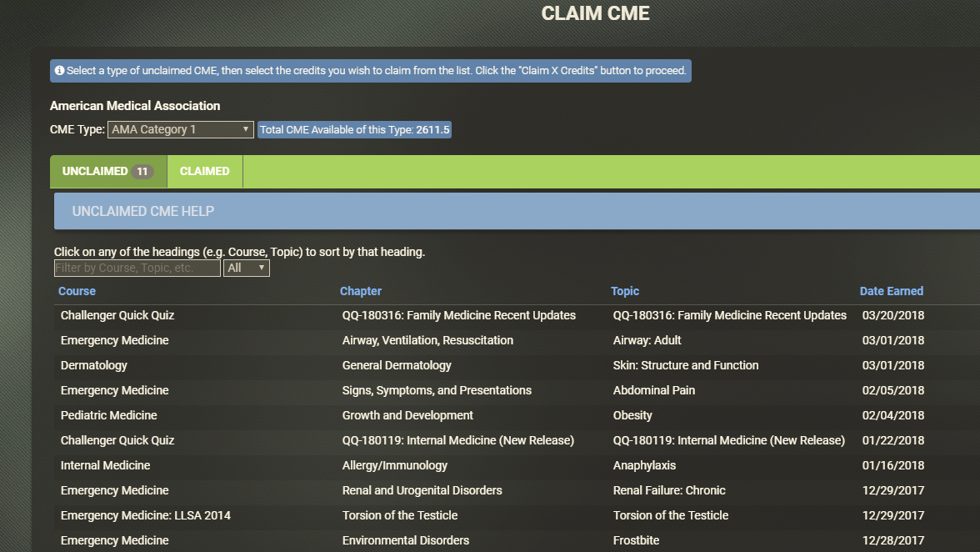This screenshot has height=552, width=980.
Task: Select the Emergency Medicine: LLSA 2014 course
Action: [146, 515]
